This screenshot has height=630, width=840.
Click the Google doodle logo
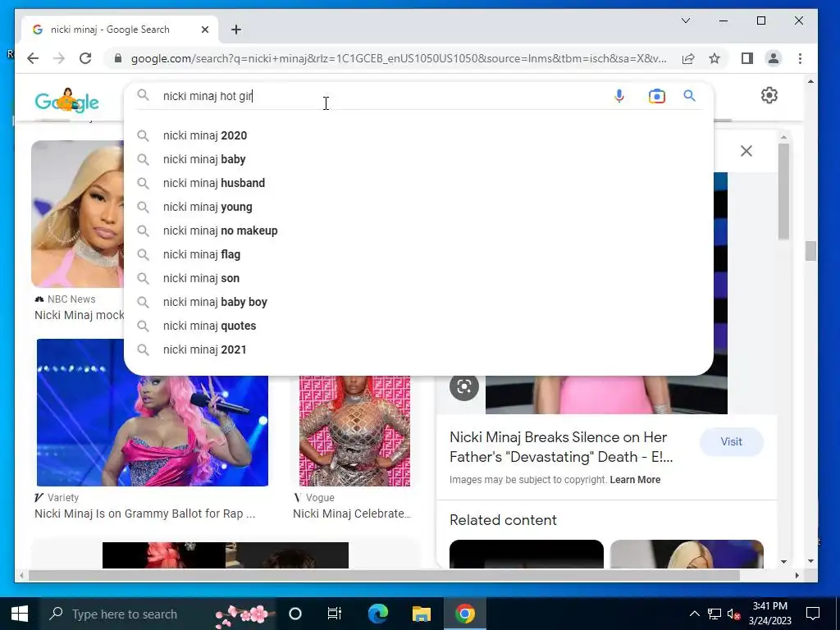[67, 100]
